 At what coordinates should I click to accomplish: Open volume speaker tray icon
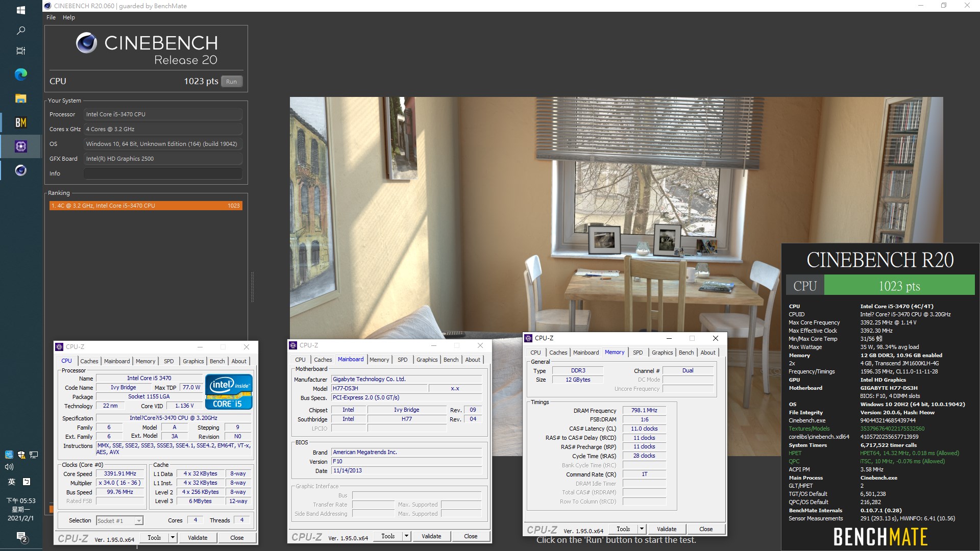[9, 467]
